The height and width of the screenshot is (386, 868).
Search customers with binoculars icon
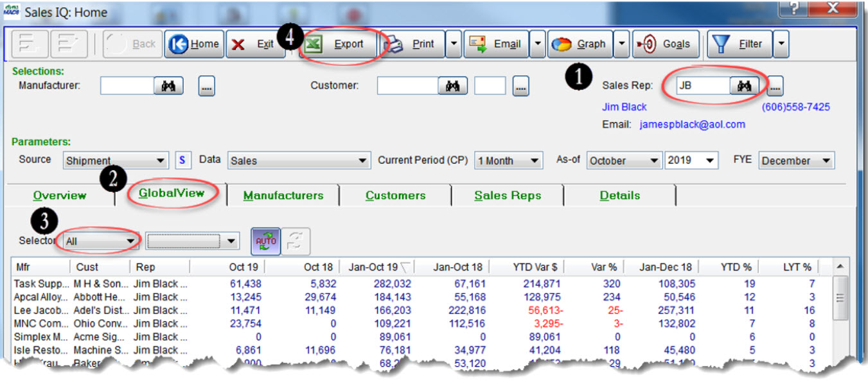[453, 85]
